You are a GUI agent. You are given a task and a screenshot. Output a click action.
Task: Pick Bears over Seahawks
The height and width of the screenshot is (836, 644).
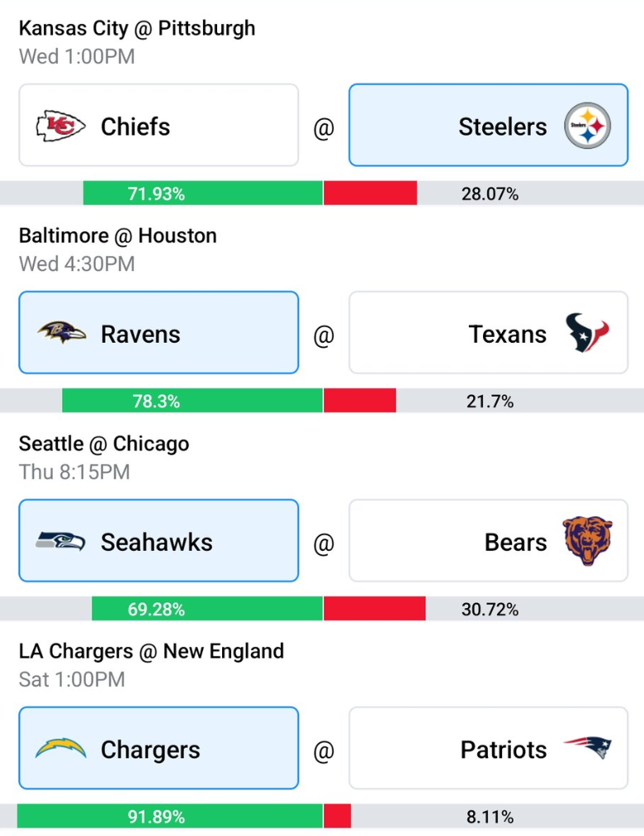[x=489, y=540]
